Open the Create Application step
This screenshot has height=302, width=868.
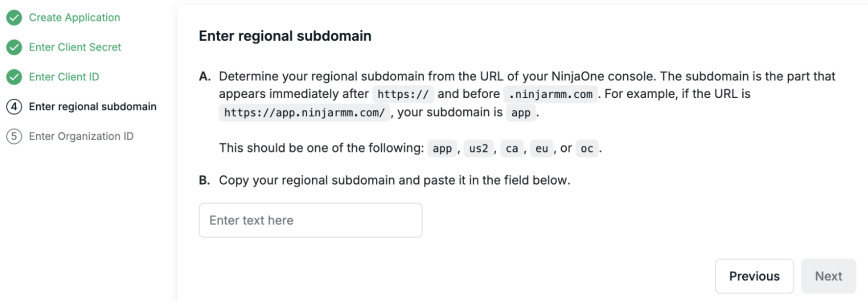(x=74, y=18)
